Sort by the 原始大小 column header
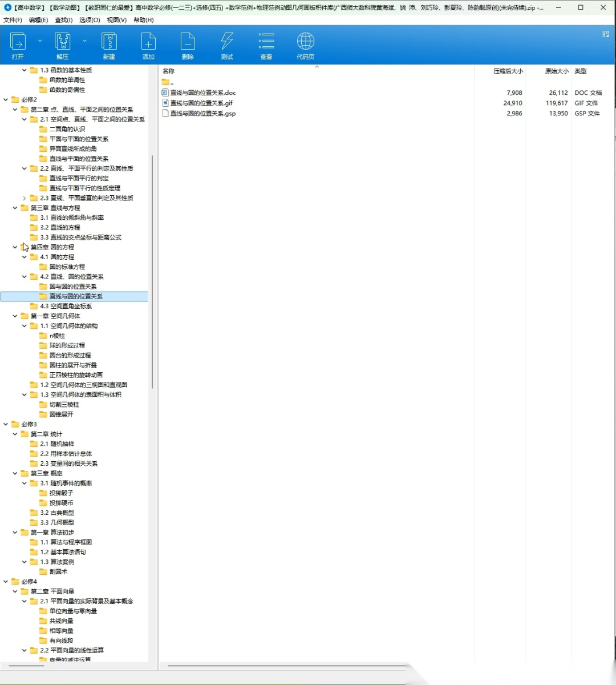The image size is (616, 685). click(556, 71)
